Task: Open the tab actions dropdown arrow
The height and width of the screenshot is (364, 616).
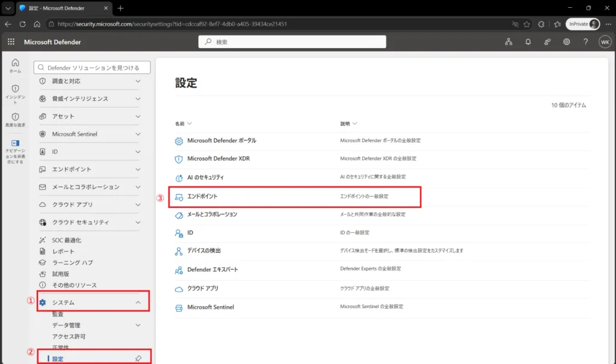Action: (8, 8)
